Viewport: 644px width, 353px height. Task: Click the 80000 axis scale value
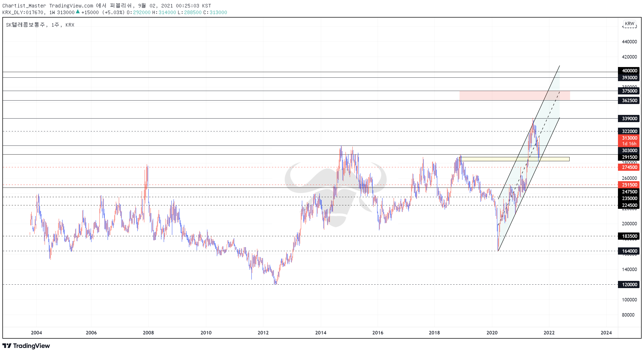coord(628,315)
